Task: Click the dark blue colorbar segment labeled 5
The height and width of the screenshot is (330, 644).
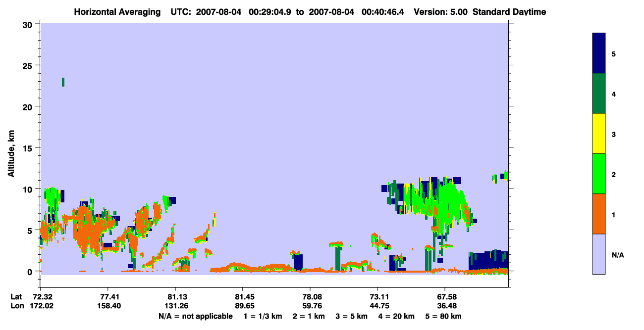Action: pos(599,53)
